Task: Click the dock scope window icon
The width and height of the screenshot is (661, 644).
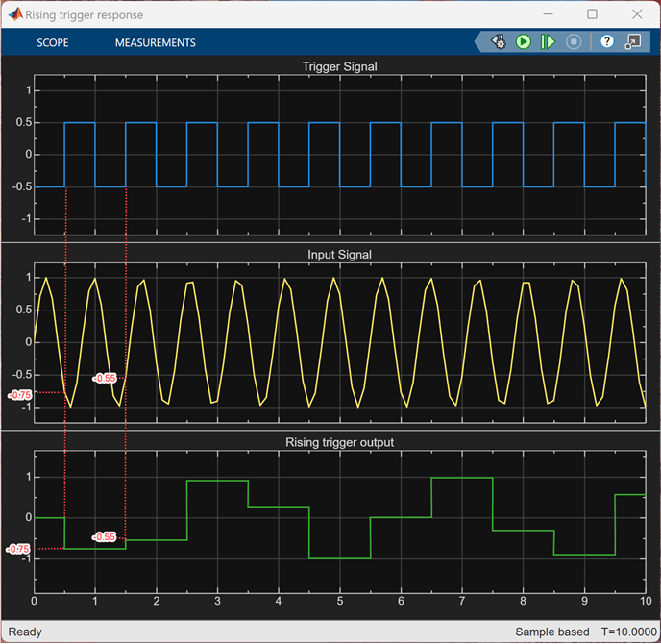Action: [633, 42]
